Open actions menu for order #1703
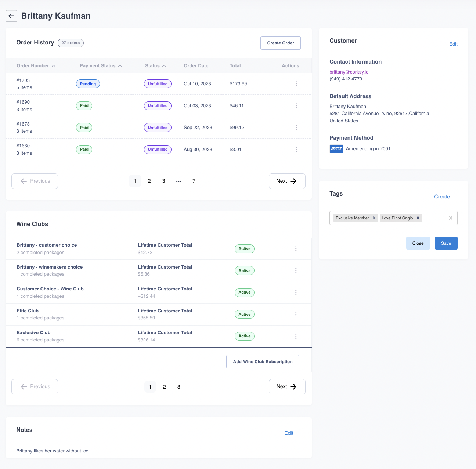476x469 pixels. pos(296,84)
